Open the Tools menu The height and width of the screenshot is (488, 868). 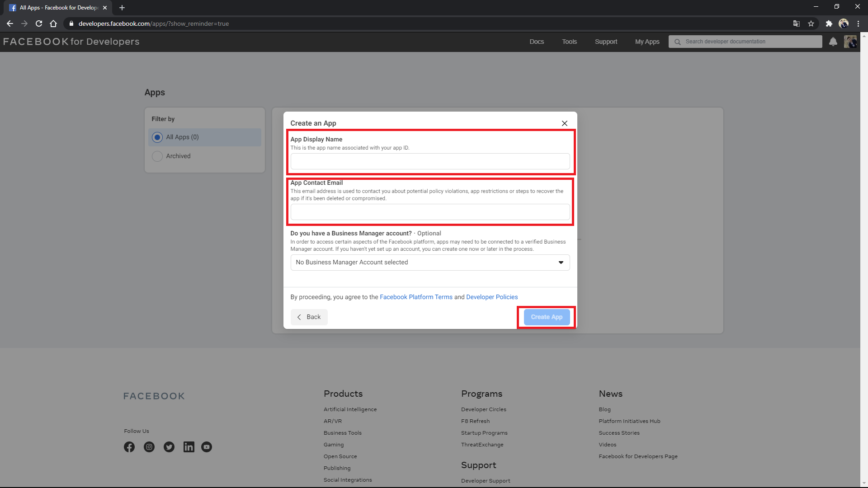point(569,42)
